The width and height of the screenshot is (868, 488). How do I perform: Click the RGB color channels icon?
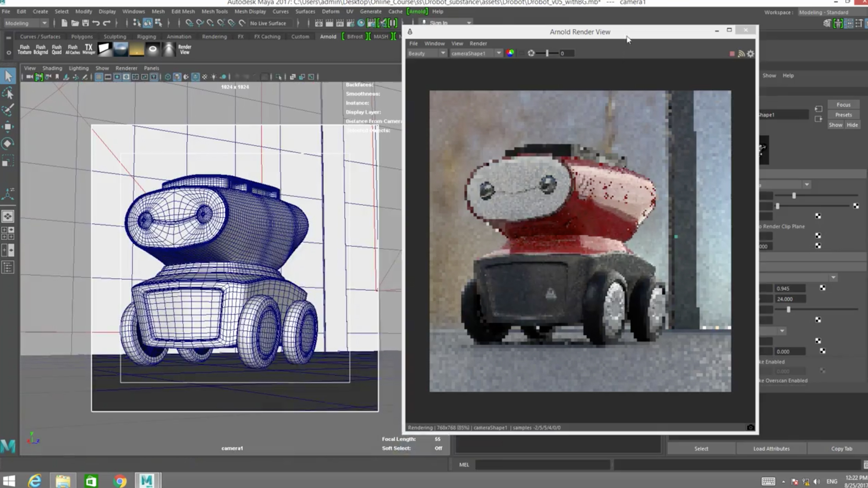point(510,53)
